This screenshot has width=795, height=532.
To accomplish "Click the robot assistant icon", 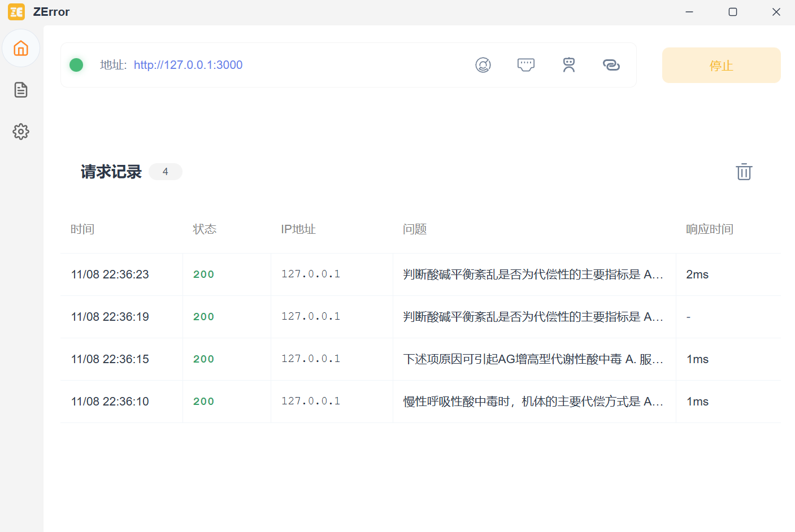I will point(569,65).
